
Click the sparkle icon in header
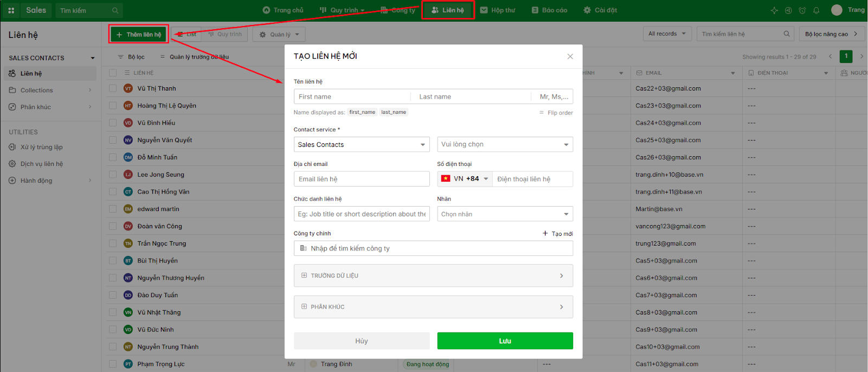pyautogui.click(x=774, y=10)
